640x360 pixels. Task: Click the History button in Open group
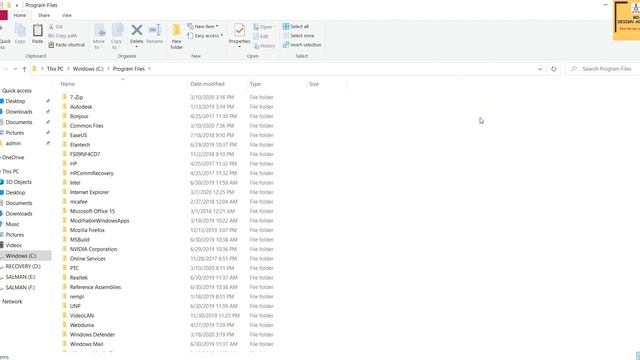click(x=264, y=46)
